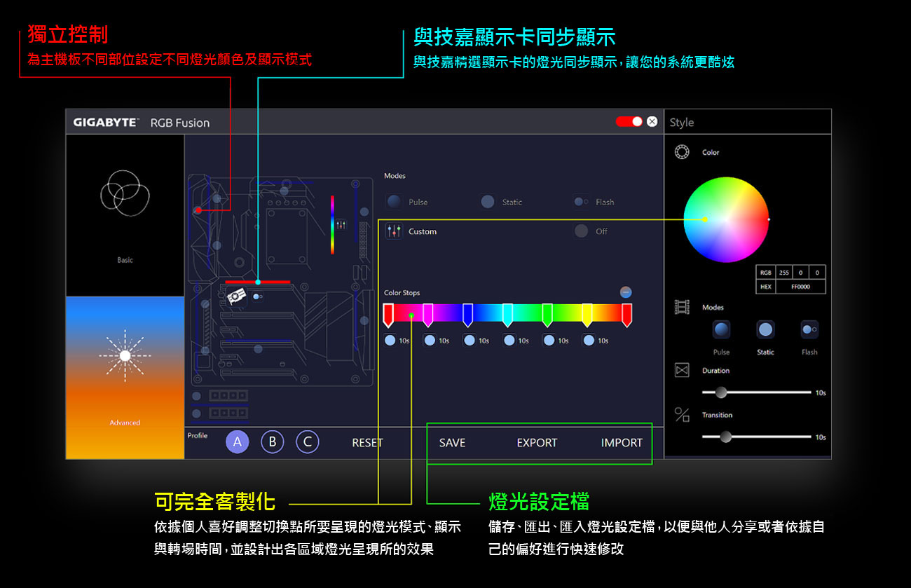Click the Duration icon in Style panel

pos(681,370)
